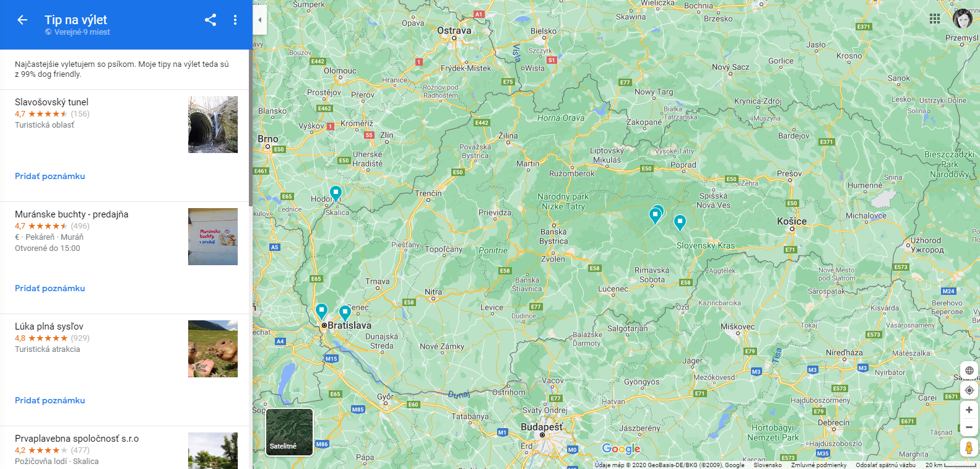Click the globe view icon on the map

[969, 370]
